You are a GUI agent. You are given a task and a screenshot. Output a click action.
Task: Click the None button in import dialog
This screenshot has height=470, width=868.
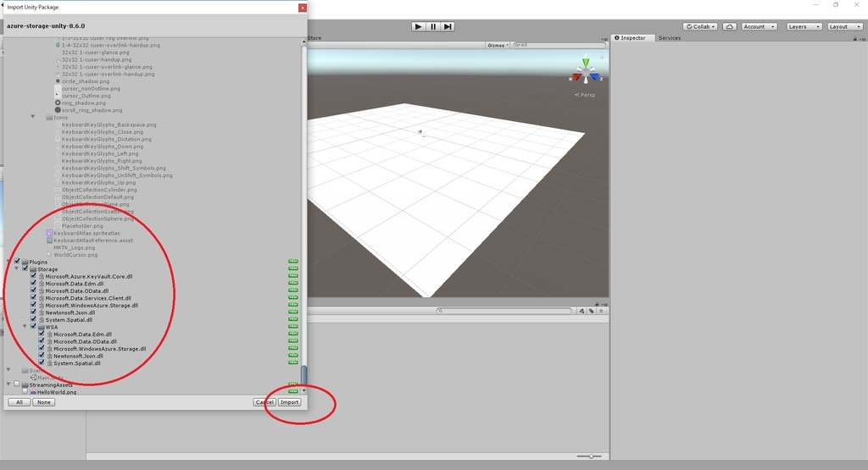click(x=44, y=402)
